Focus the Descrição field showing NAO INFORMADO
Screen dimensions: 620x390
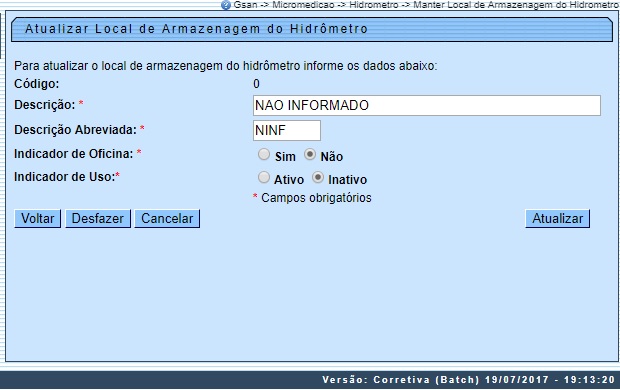(x=427, y=106)
